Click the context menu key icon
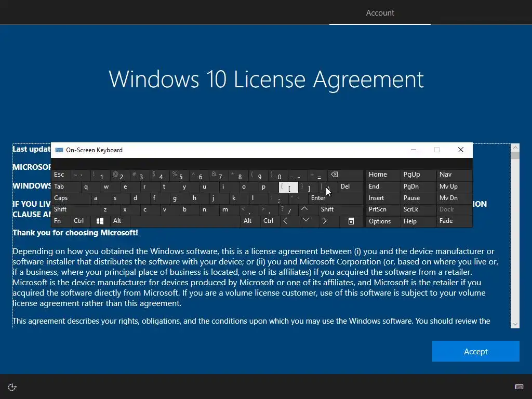 click(x=351, y=221)
